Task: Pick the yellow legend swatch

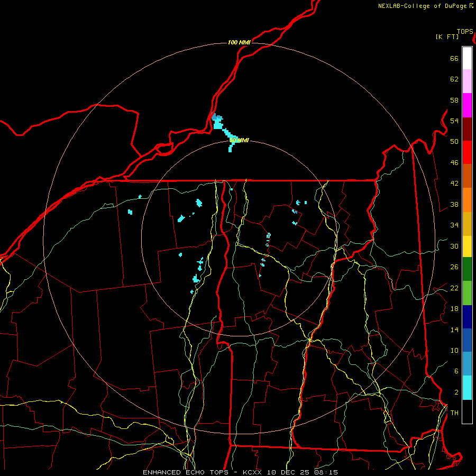Action: coord(467,246)
